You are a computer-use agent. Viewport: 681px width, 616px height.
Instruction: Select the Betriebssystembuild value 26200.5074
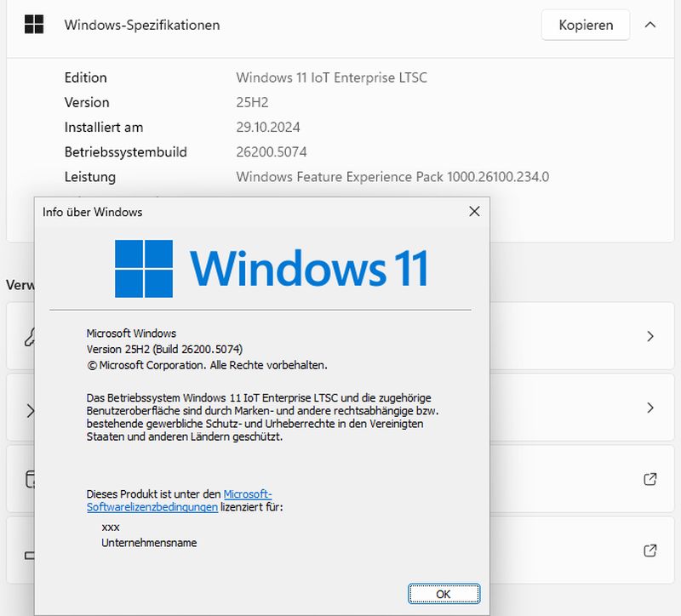pos(272,152)
